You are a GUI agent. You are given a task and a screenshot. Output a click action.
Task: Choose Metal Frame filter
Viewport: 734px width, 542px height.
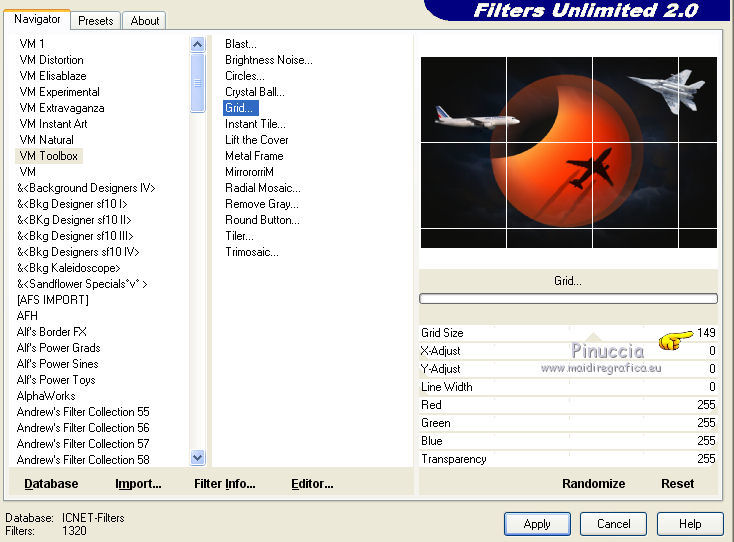click(x=254, y=156)
